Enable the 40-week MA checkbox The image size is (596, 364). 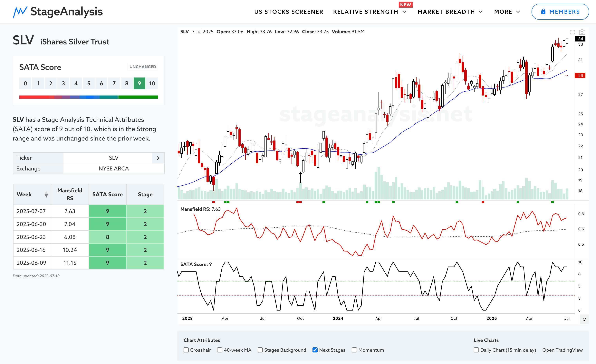pos(220,350)
